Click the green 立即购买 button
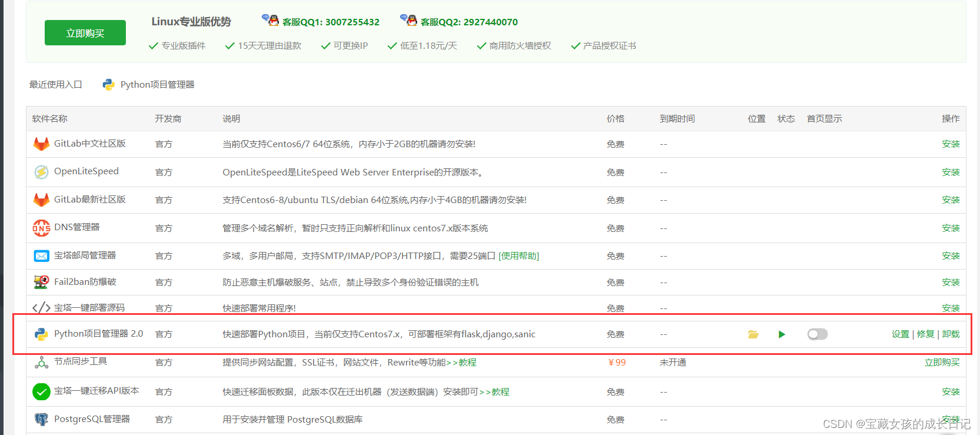The image size is (980, 435). coord(85,33)
